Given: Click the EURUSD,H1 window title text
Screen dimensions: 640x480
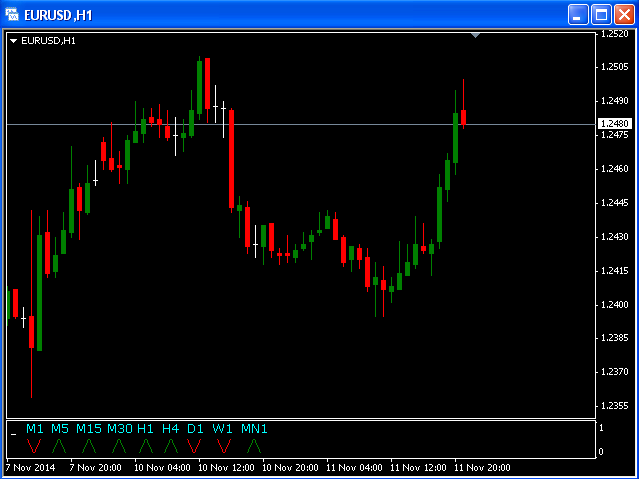Looking at the screenshot, I should (x=58, y=16).
